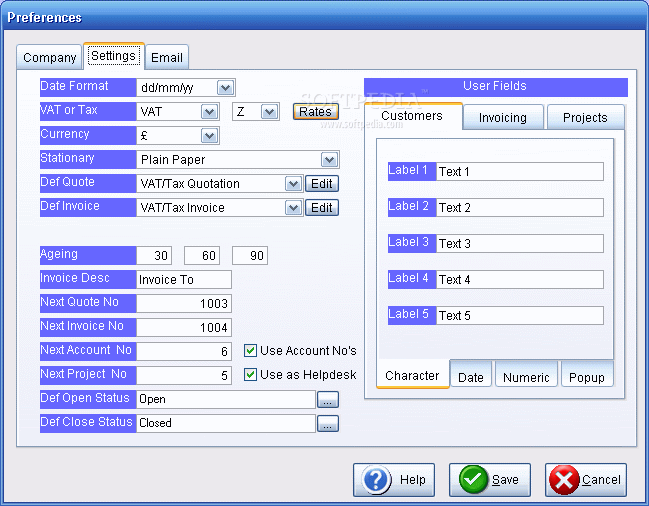Viewport: 649px width, 506px height.
Task: Click Edit next to Def Quote
Action: (x=322, y=184)
